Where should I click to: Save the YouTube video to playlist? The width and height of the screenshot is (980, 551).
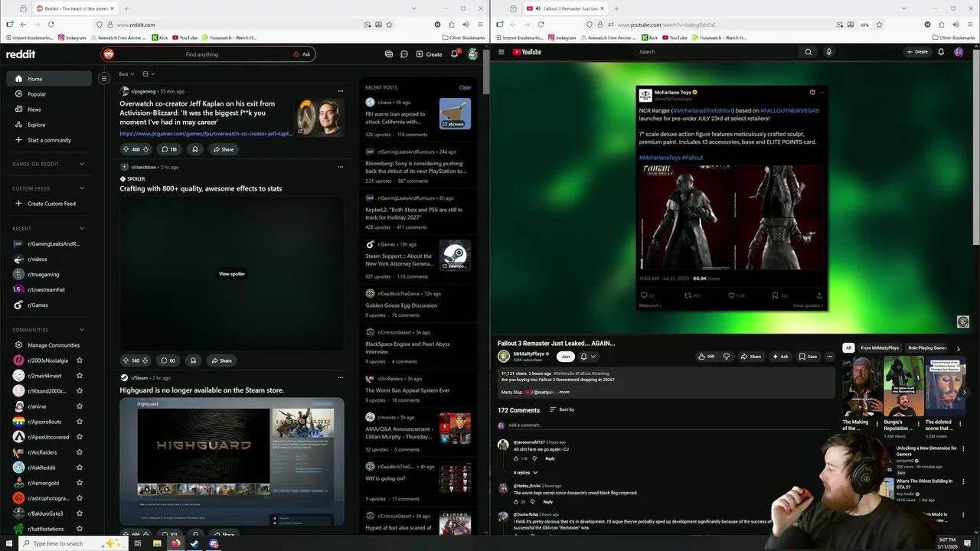click(x=808, y=357)
